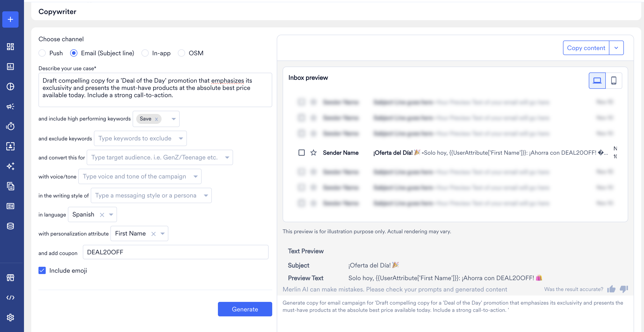Click the blue plus create button
Screen dimensions: 644x332
click(x=10, y=19)
